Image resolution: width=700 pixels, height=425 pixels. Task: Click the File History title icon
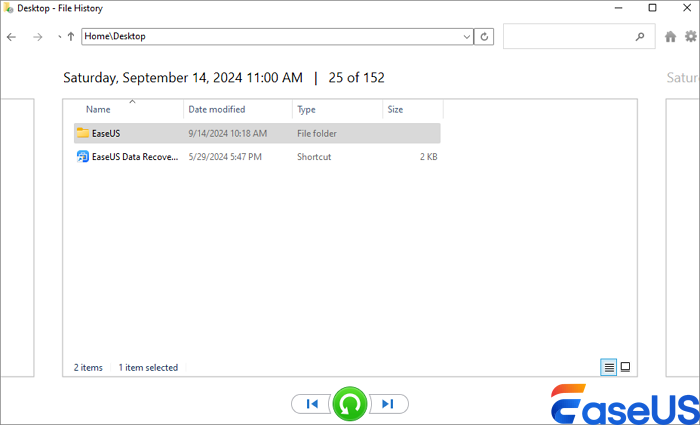(8, 8)
